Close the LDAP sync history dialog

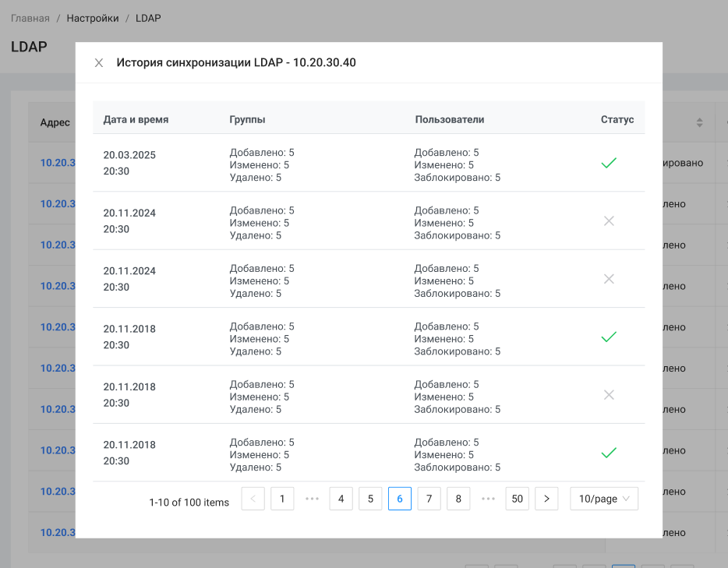pos(99,63)
